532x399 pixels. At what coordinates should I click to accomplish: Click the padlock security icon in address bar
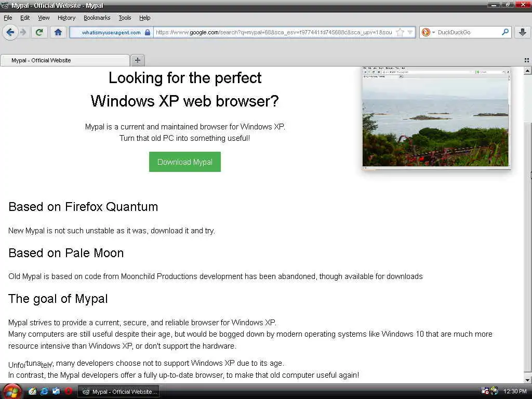[x=148, y=32]
